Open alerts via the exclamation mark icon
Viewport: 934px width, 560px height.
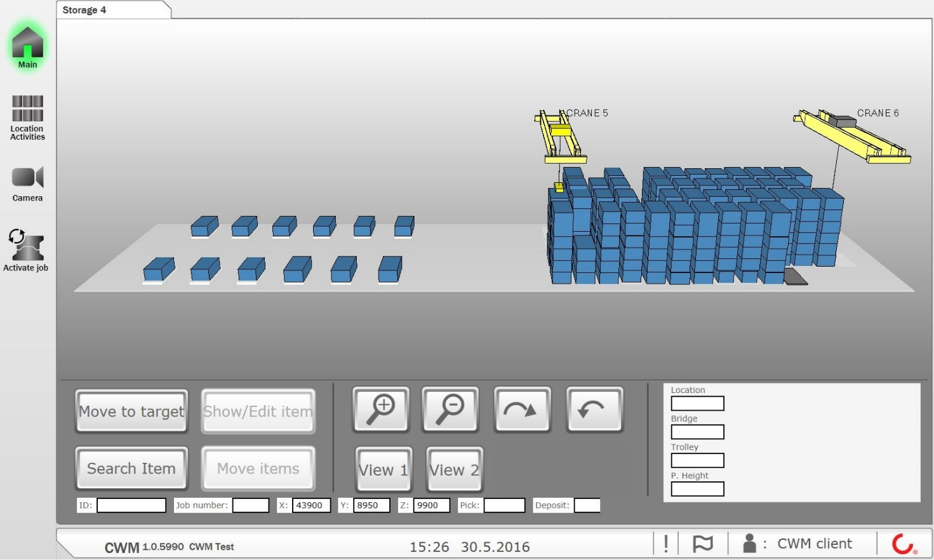(665, 543)
